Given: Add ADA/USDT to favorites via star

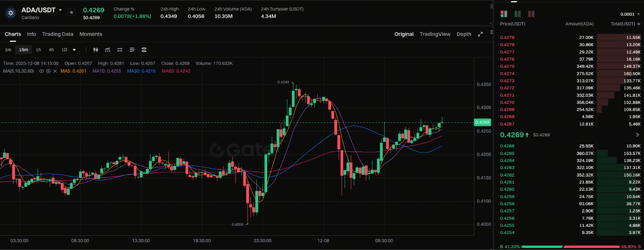Looking at the screenshot, I should [x=72, y=12].
